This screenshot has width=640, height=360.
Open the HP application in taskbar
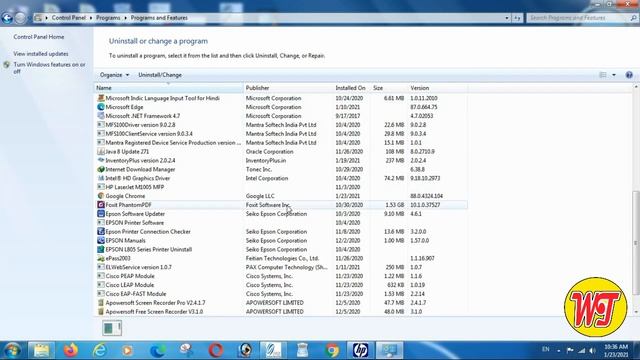[360, 350]
